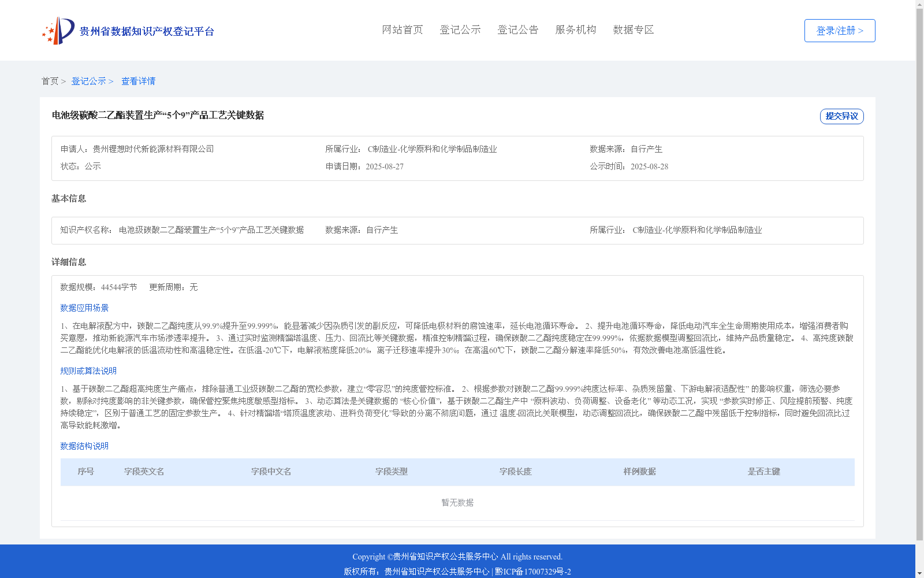Click the 状态：公示 text

[x=81, y=166]
